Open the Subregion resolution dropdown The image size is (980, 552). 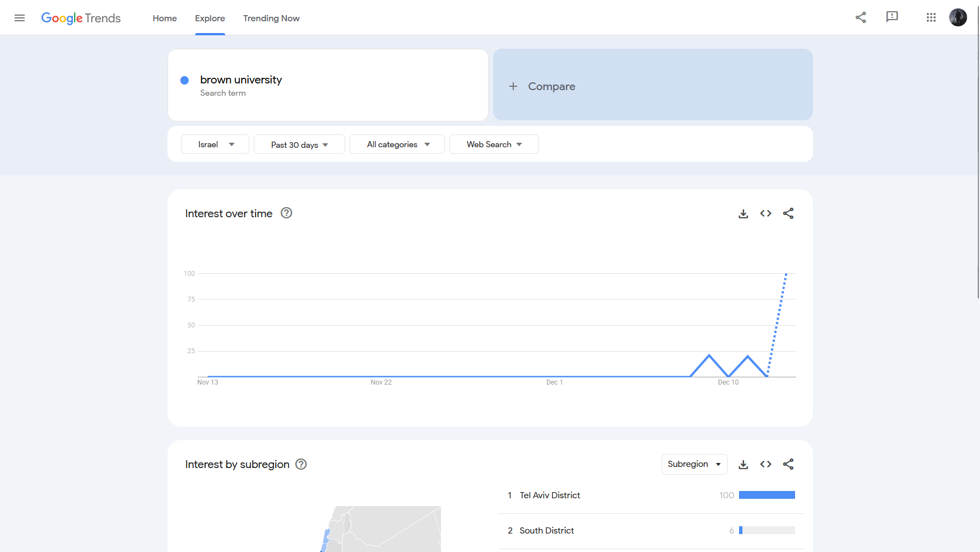(695, 464)
